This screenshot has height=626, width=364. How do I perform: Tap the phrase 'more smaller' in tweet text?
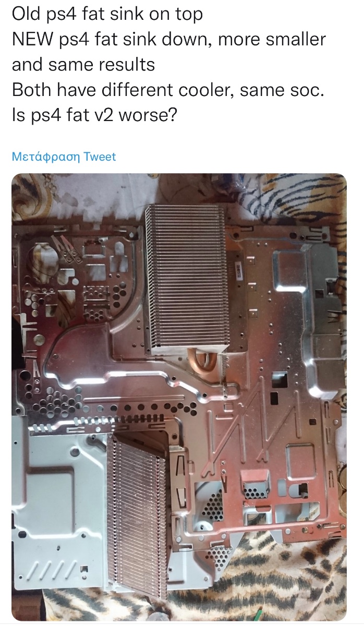(x=272, y=39)
